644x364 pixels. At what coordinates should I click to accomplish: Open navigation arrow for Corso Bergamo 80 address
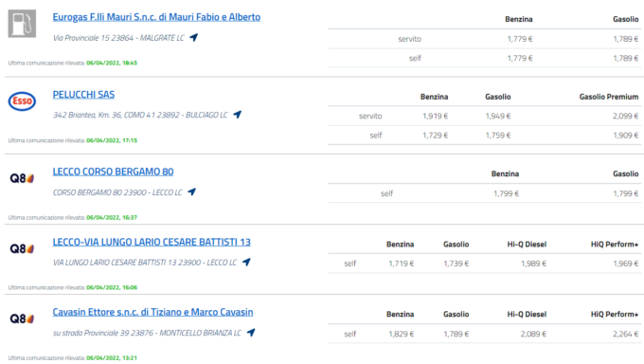click(x=192, y=192)
